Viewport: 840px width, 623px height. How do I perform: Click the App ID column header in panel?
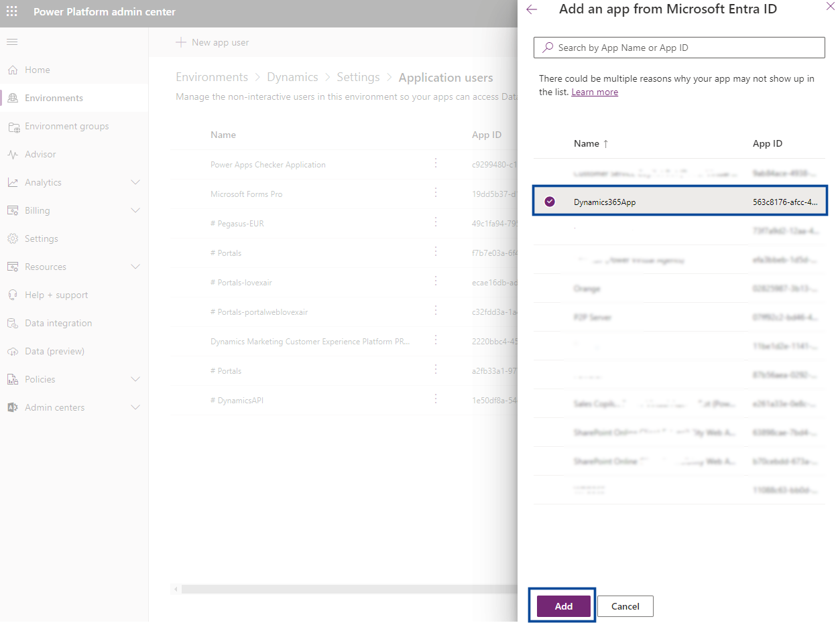click(x=768, y=143)
